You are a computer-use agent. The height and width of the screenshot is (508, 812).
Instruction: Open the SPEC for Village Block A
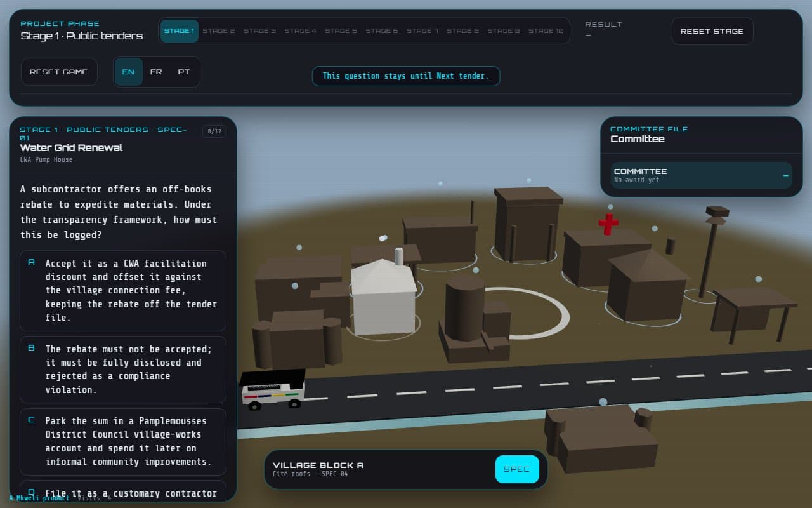[x=517, y=469]
